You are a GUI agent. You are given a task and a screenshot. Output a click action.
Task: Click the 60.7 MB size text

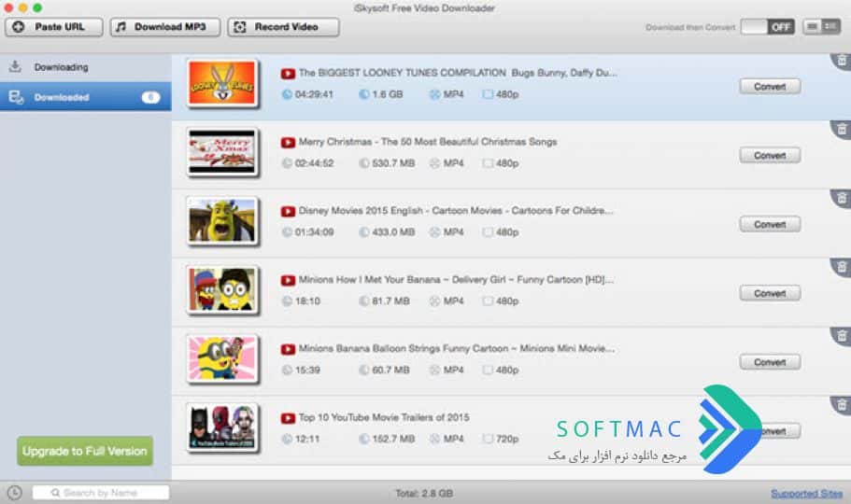390,370
